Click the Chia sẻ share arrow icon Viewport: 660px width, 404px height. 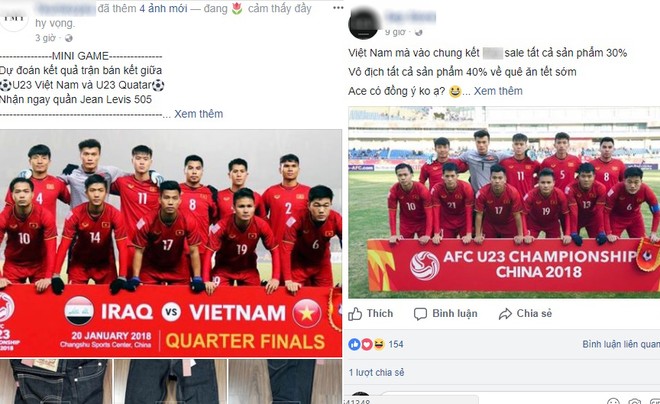(505, 314)
